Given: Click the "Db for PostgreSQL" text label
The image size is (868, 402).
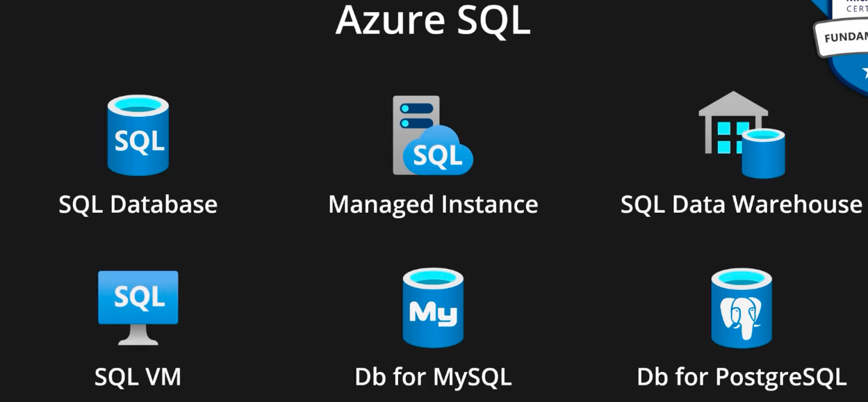Looking at the screenshot, I should coord(741,376).
